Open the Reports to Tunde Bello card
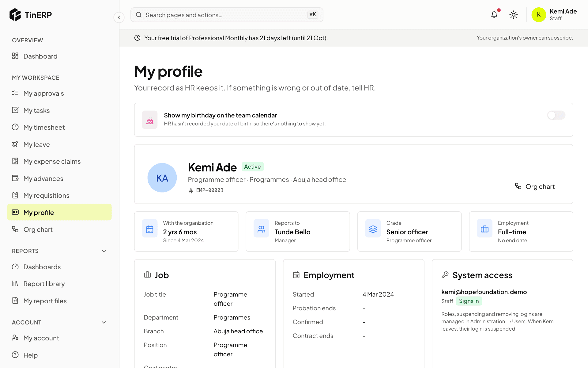 tap(298, 232)
